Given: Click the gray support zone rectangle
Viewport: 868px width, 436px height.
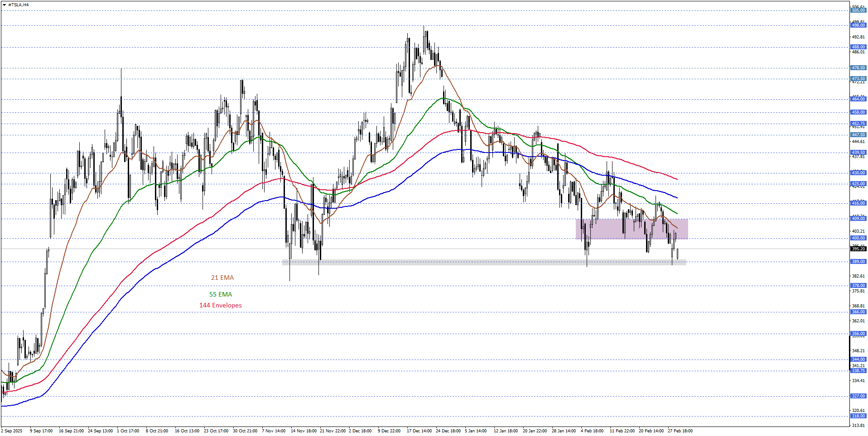Looking at the screenshot, I should [x=483, y=262].
